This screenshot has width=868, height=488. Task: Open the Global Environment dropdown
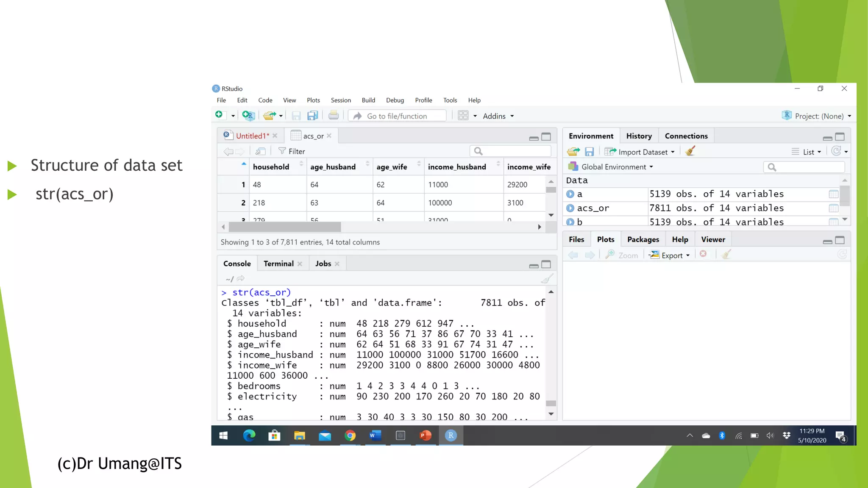tap(611, 167)
